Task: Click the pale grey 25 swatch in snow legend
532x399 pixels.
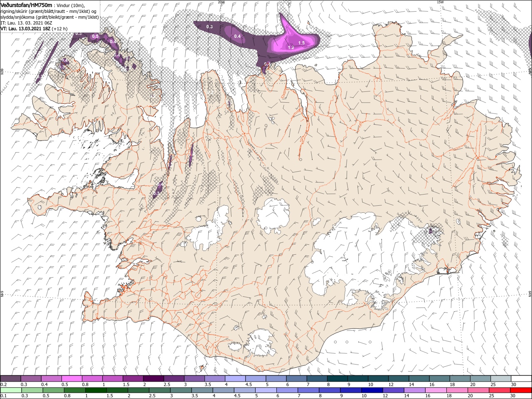Action: coord(500,379)
